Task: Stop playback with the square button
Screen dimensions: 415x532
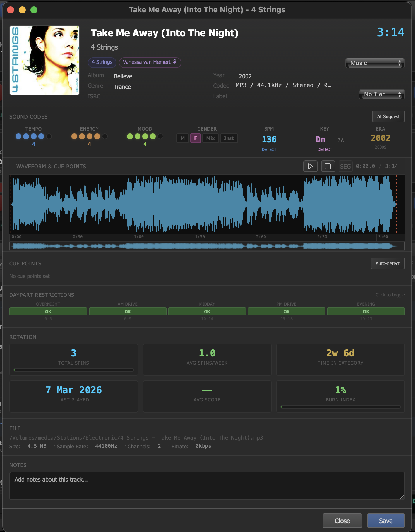Action: coord(328,166)
